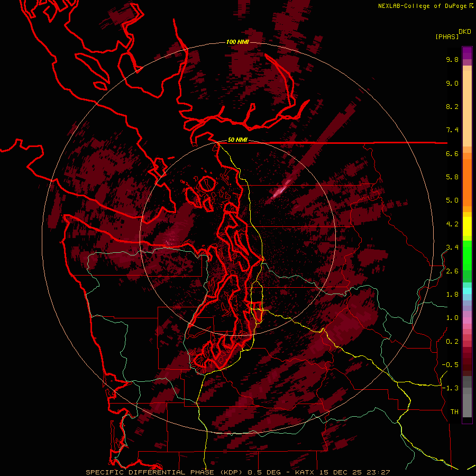Screen dimensions: 476x476
Task: Click the cyan band of the color bar
Action: tap(467, 291)
